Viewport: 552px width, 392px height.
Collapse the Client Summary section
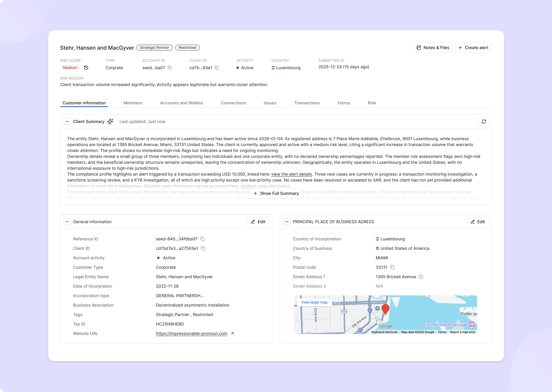click(67, 122)
